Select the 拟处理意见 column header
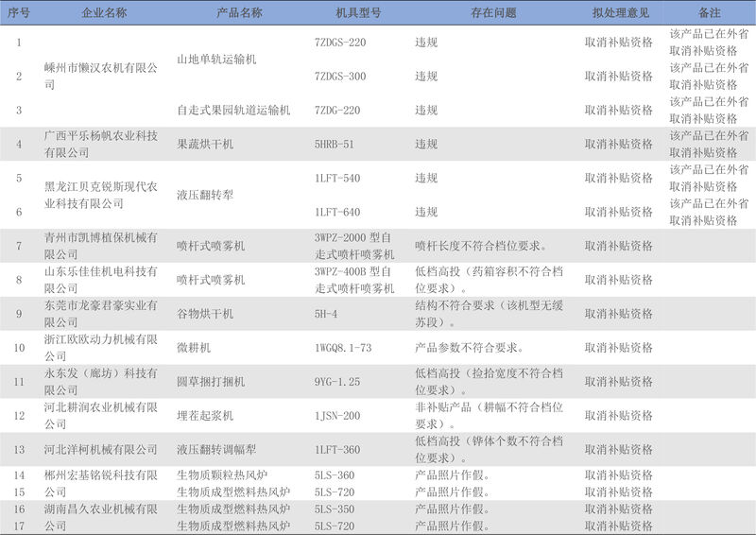The image size is (756, 535). 621,13
